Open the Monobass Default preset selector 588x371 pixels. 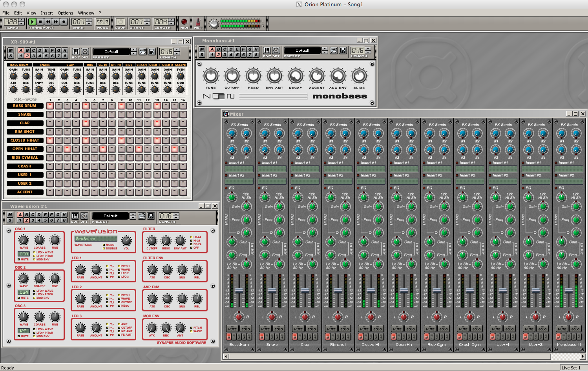click(x=302, y=50)
